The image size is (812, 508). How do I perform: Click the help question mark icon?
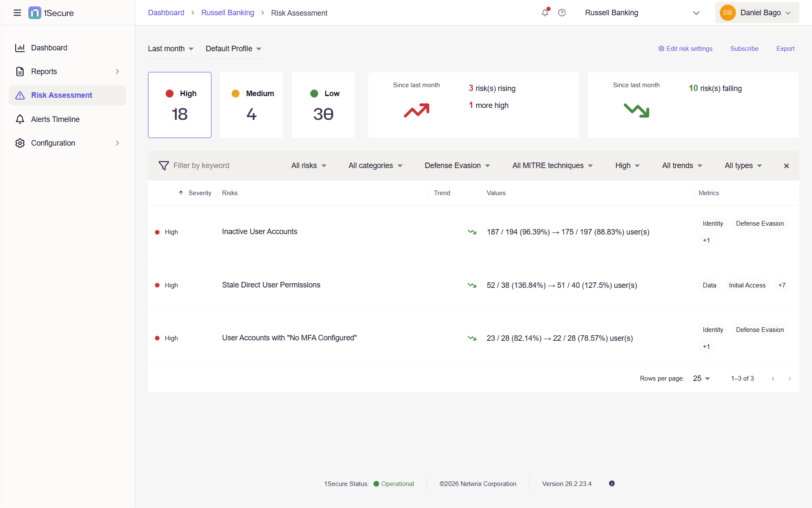click(x=562, y=13)
